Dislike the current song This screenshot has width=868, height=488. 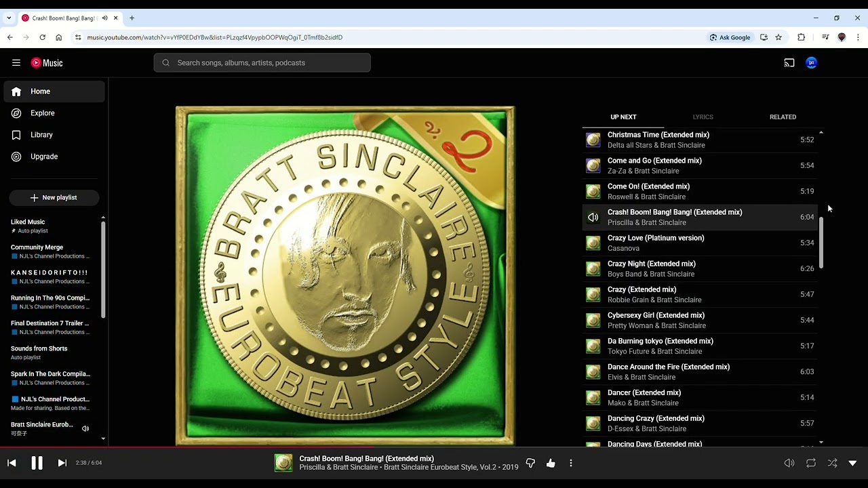coord(530,463)
